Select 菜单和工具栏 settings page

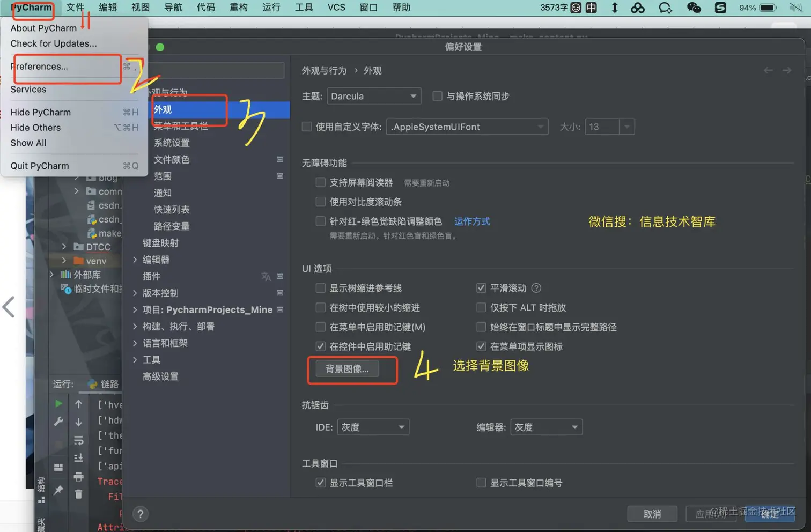[181, 126]
